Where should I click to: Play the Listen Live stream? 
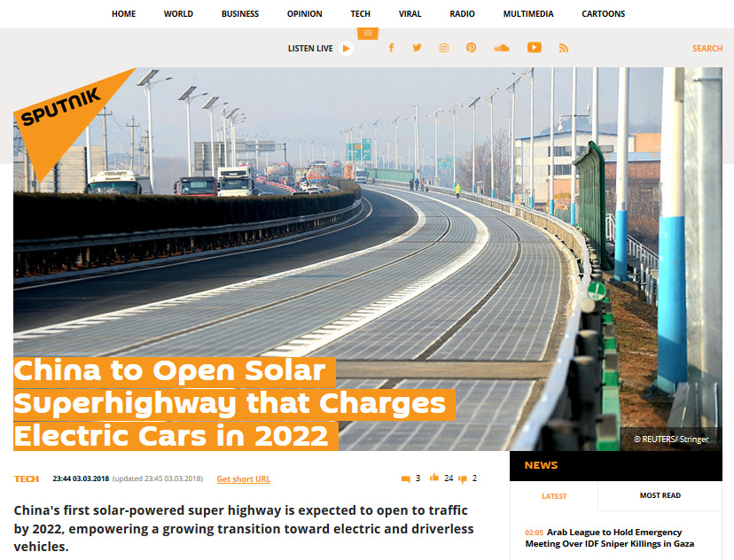pos(346,48)
